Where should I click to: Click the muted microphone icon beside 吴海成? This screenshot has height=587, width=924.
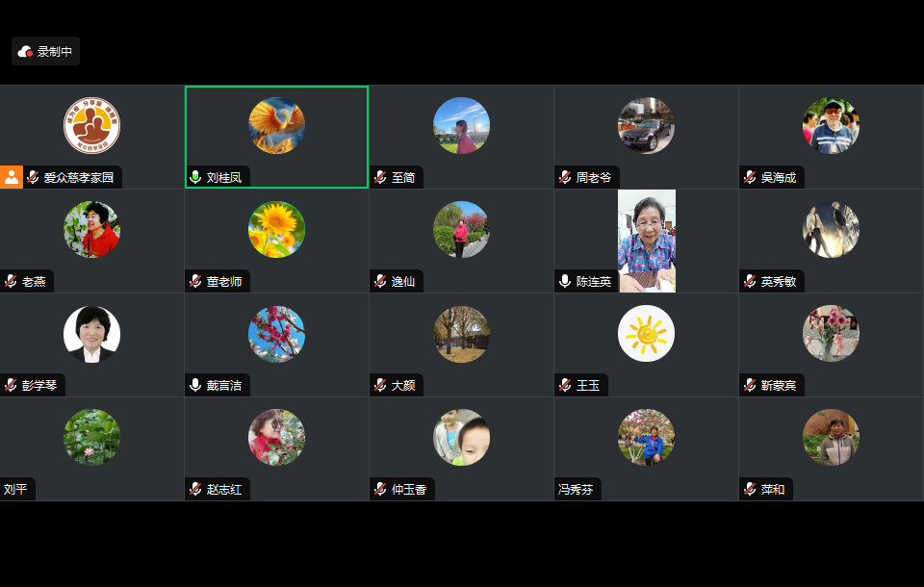pos(750,177)
